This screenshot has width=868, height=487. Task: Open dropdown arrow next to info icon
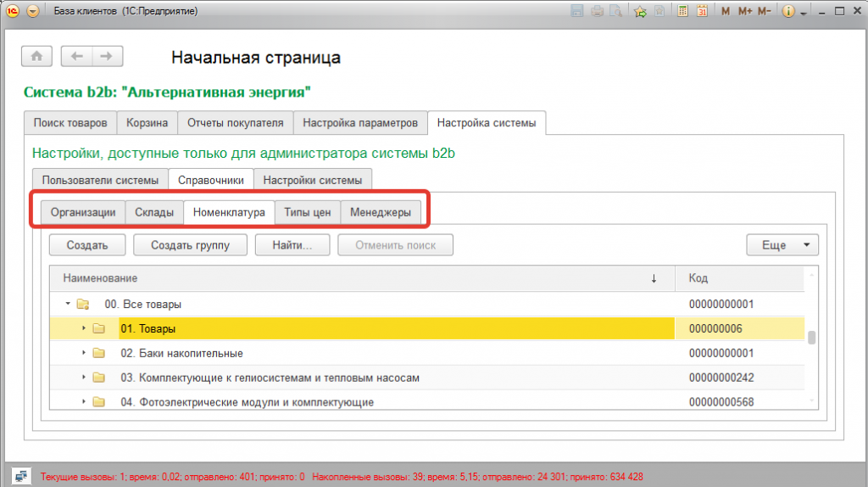coord(804,13)
